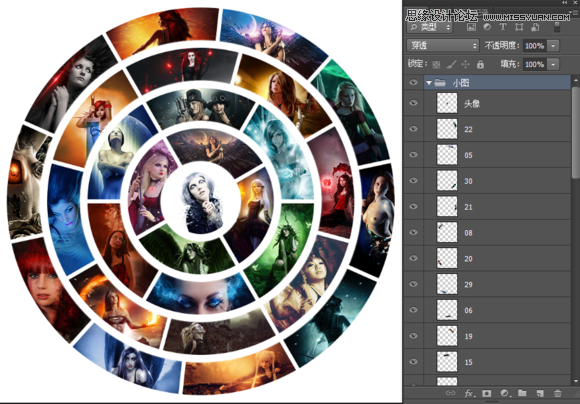The width and height of the screenshot is (580, 404).
Task: Select the 小图 group name
Action: 461,83
